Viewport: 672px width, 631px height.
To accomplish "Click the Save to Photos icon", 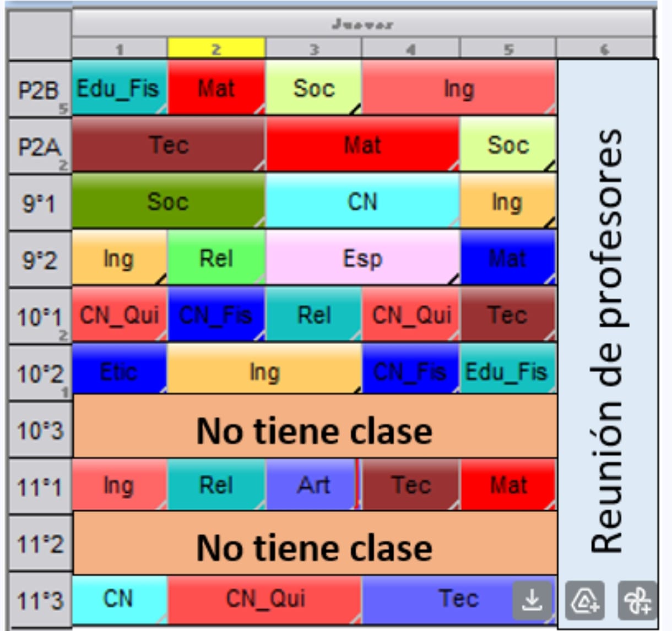I will point(637,600).
